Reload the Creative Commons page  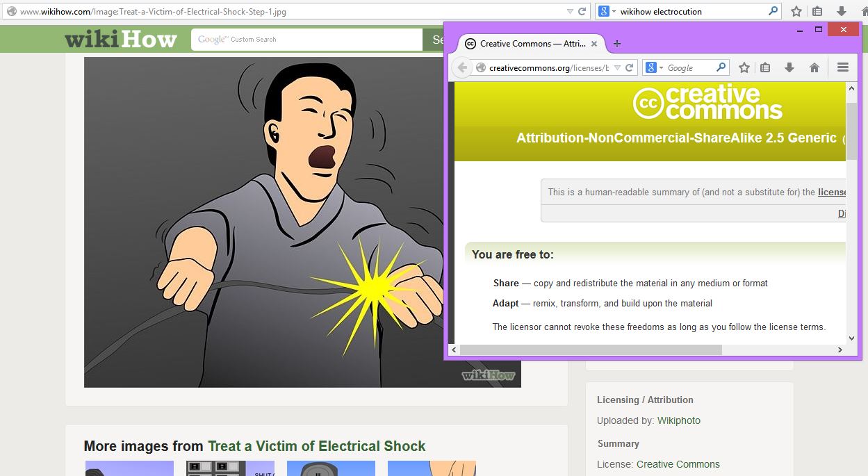pyautogui.click(x=629, y=67)
